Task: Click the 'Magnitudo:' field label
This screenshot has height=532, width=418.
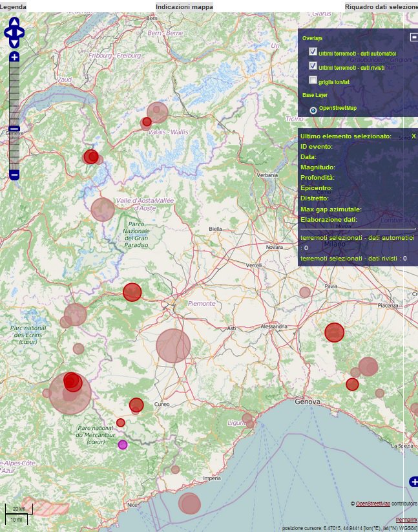Action: point(318,167)
